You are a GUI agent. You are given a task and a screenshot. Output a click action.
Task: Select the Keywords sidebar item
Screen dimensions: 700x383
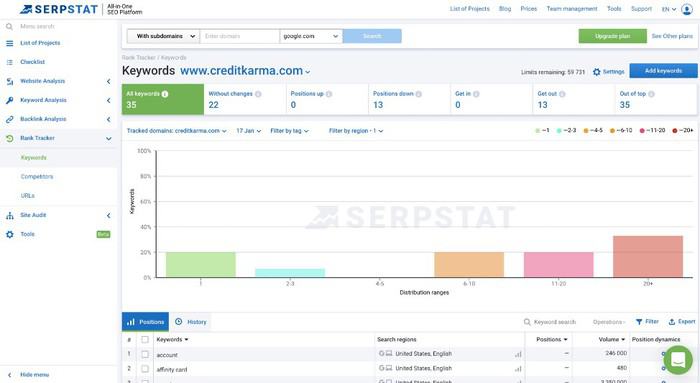[x=33, y=158]
